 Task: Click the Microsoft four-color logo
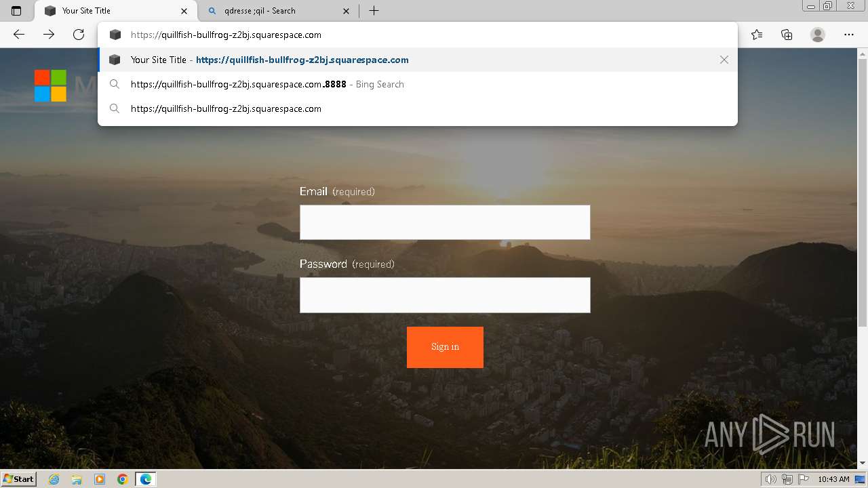click(x=51, y=85)
